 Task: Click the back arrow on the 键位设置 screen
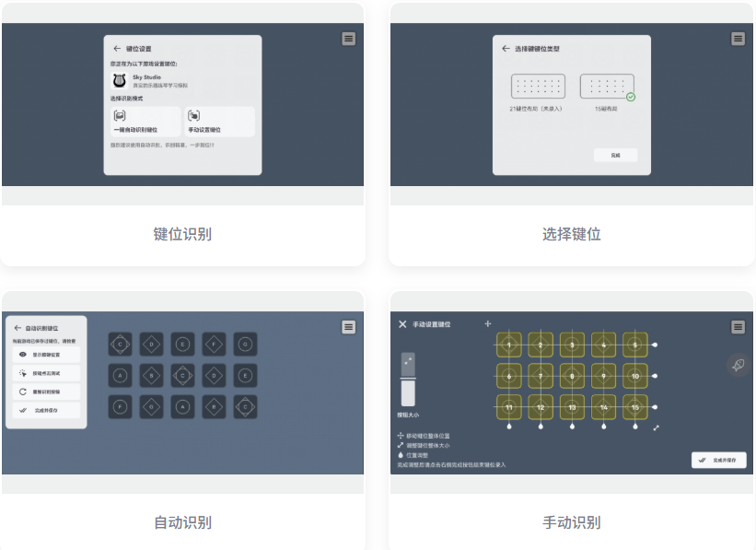click(x=116, y=48)
